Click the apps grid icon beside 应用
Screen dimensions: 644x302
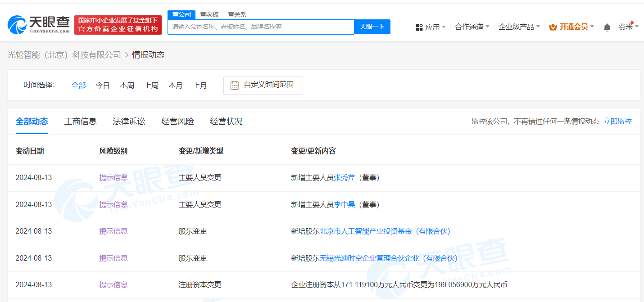coord(419,27)
